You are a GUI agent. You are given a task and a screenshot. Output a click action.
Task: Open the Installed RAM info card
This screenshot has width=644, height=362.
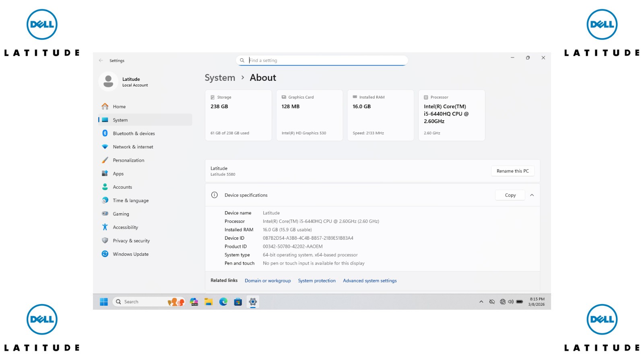point(380,115)
